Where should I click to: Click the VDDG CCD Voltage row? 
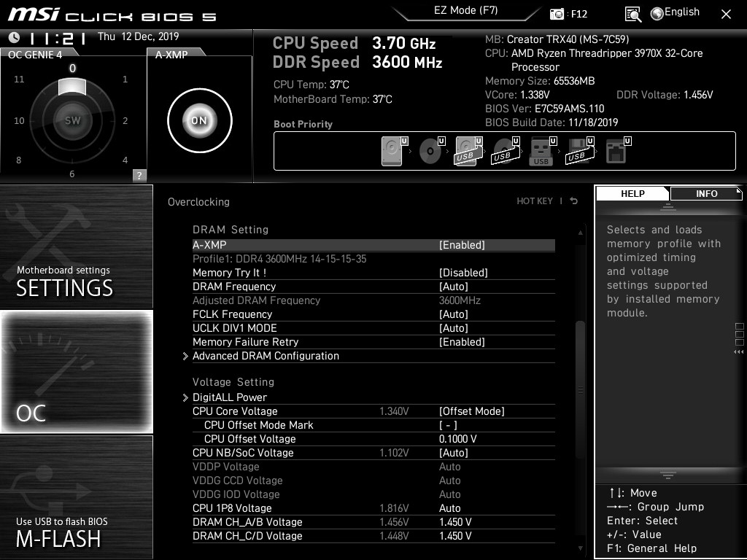373,481
